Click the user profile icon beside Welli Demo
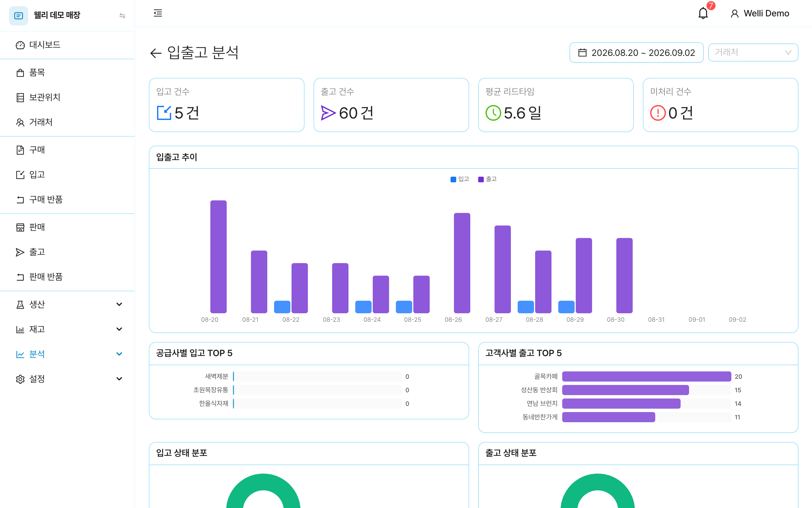 [x=734, y=14]
